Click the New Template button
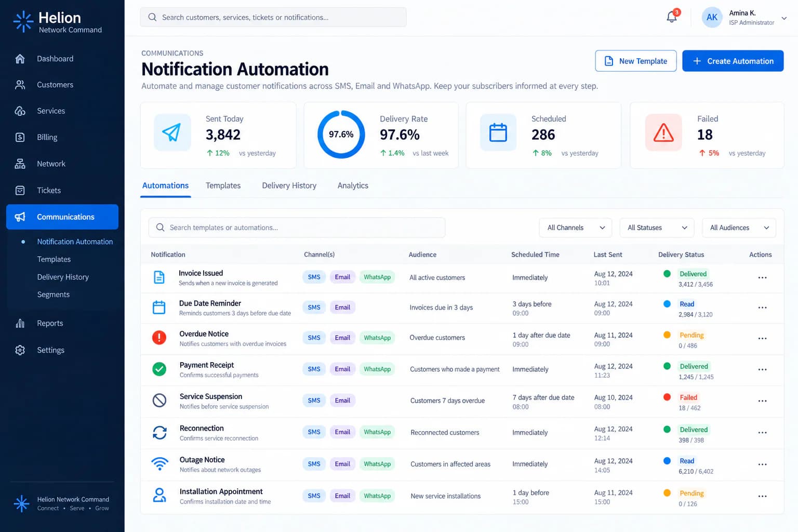 (x=636, y=61)
